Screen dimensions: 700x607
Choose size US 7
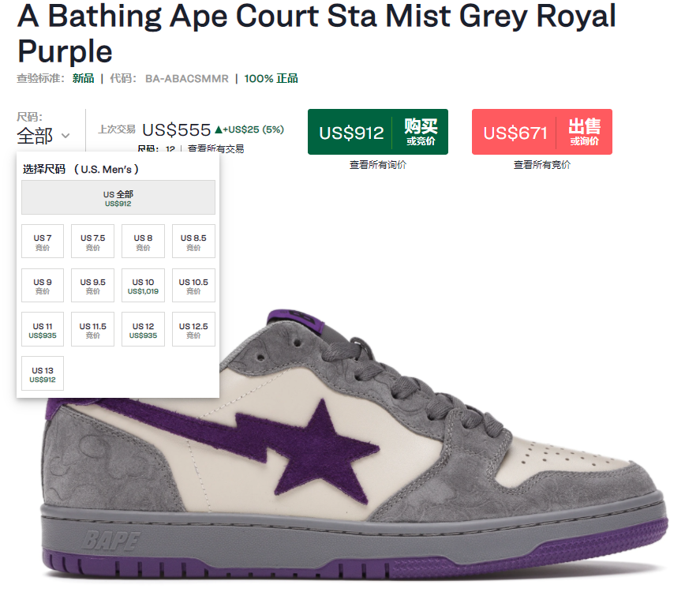coord(43,242)
